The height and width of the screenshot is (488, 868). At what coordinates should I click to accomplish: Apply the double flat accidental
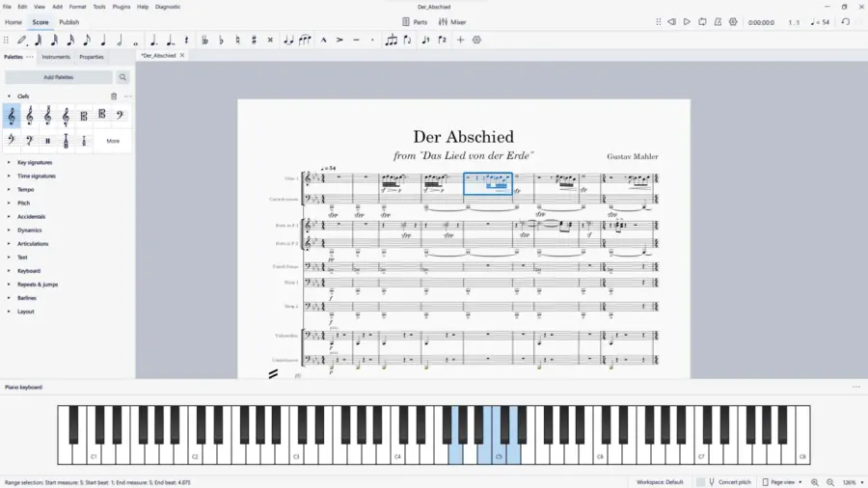coord(204,40)
